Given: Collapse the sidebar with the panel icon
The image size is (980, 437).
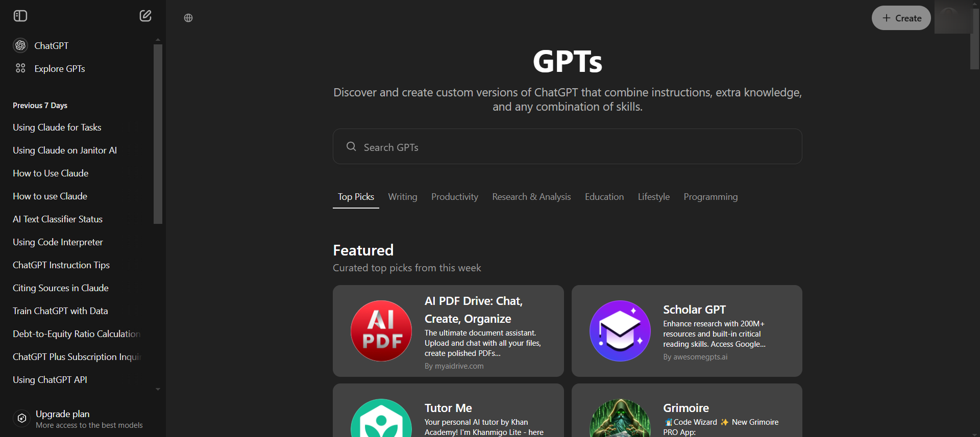Looking at the screenshot, I should 20,16.
